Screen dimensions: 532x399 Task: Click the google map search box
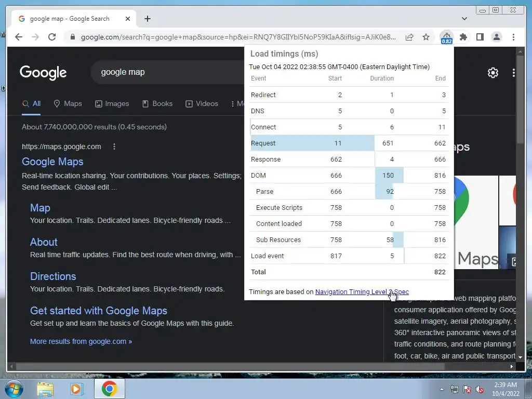168,72
